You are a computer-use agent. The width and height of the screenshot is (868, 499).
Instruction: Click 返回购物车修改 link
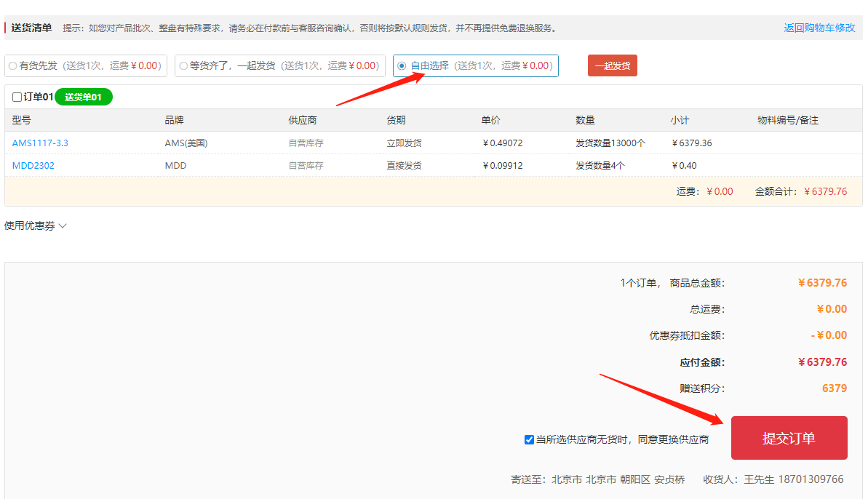819,28
